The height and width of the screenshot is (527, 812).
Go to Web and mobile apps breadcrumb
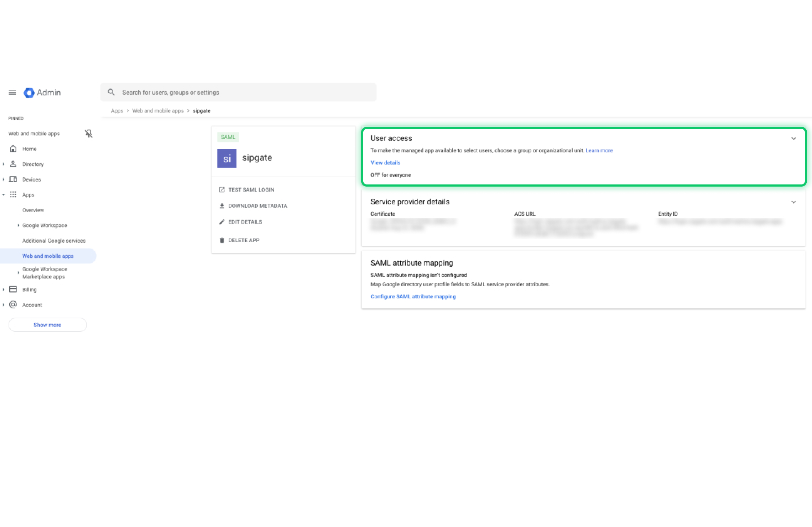[x=158, y=111]
